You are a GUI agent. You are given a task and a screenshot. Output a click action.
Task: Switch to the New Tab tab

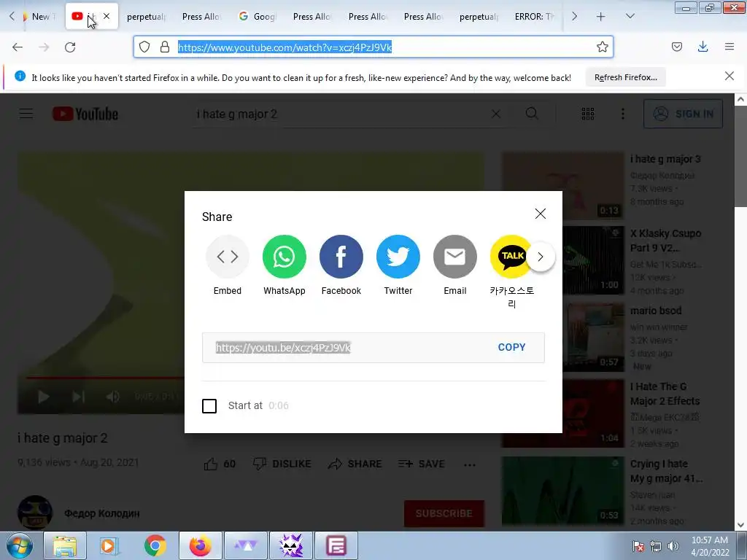point(41,17)
